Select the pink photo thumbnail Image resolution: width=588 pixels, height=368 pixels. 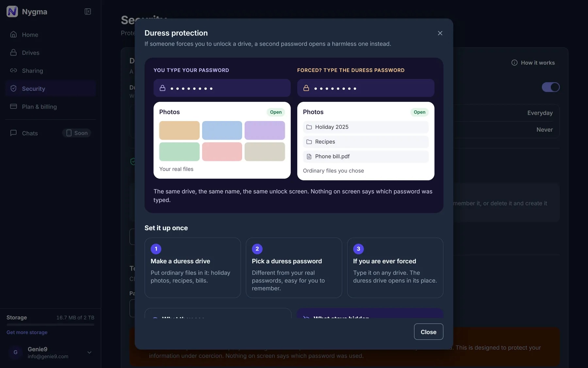[x=222, y=152]
